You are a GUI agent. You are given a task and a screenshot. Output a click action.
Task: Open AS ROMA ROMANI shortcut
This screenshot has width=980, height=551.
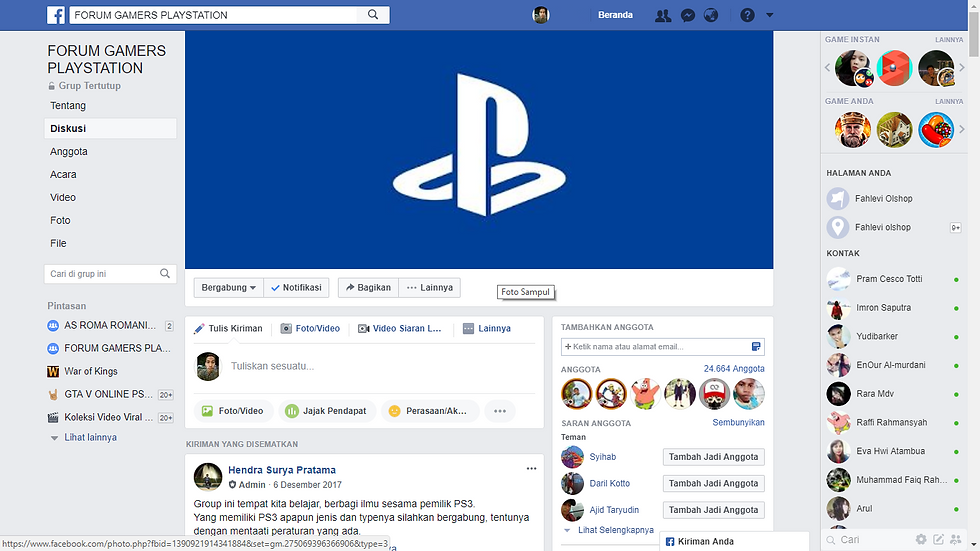[110, 325]
